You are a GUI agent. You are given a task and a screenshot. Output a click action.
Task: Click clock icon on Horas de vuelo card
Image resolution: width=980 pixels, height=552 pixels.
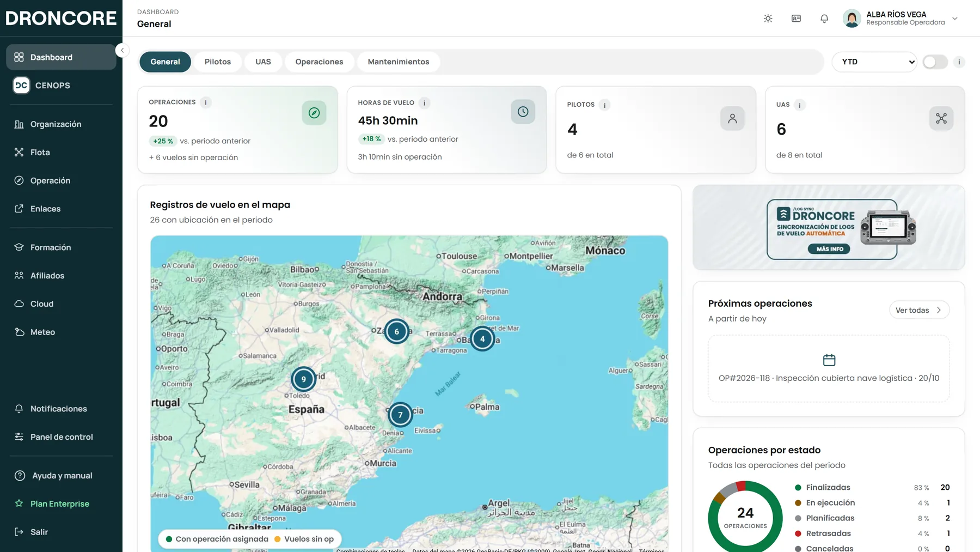523,112
